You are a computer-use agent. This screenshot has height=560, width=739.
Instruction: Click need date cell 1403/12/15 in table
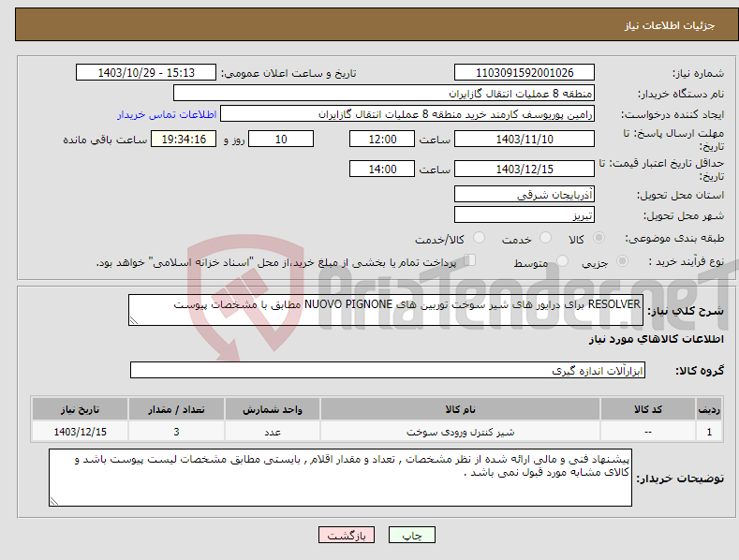81,432
